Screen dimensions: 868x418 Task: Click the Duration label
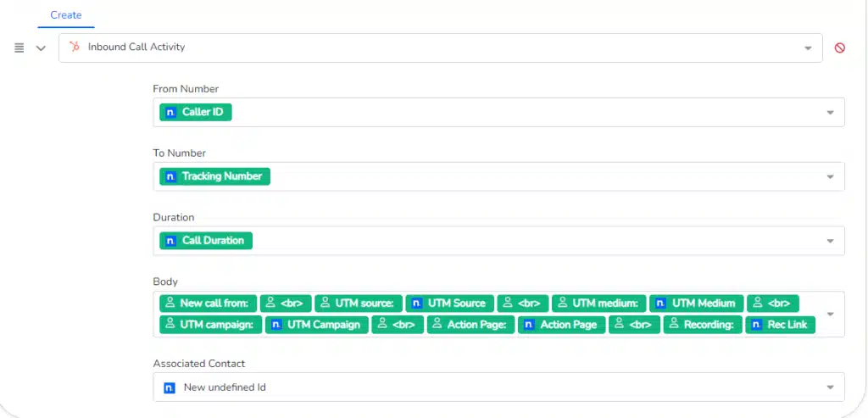[173, 217]
